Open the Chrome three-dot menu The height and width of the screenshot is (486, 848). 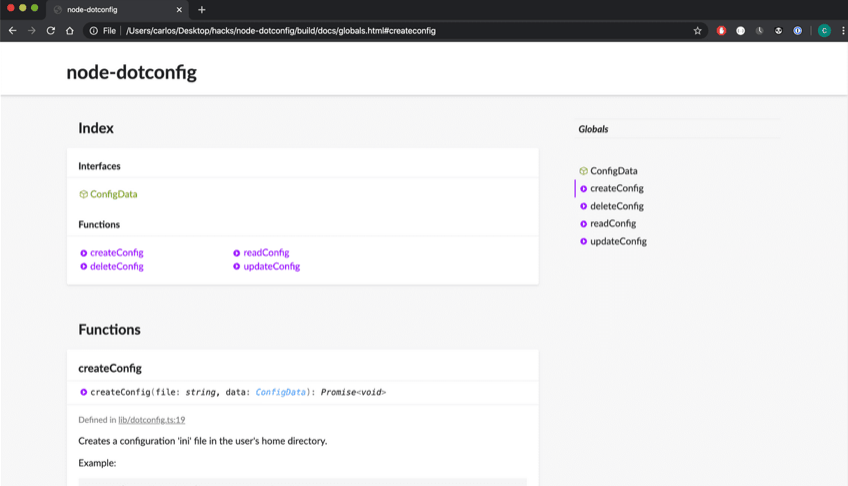click(x=842, y=31)
